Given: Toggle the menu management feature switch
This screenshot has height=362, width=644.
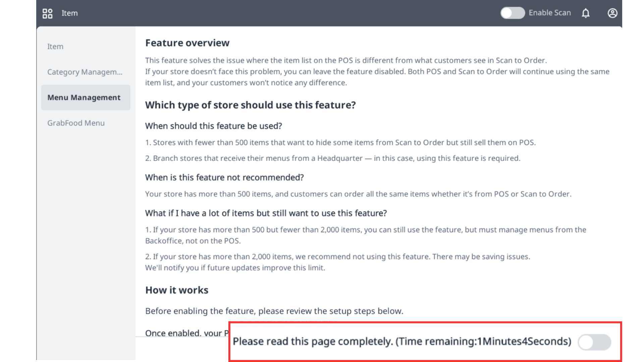Looking at the screenshot, I should pyautogui.click(x=594, y=342).
